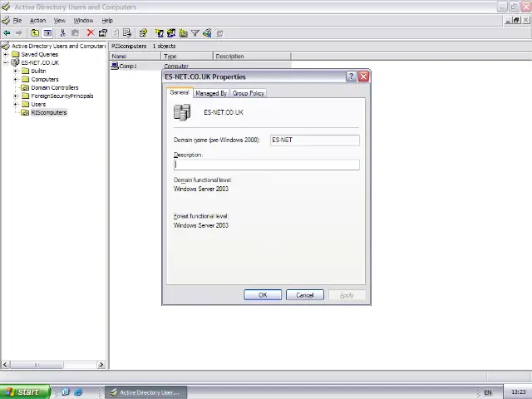The height and width of the screenshot is (399, 532).
Task: Switch to the Group Policy tab
Action: (248, 93)
